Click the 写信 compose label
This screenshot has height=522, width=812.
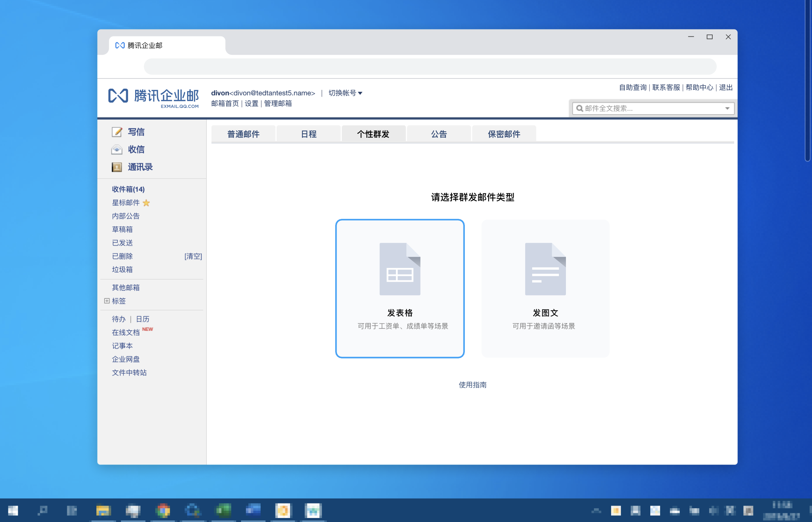point(136,132)
